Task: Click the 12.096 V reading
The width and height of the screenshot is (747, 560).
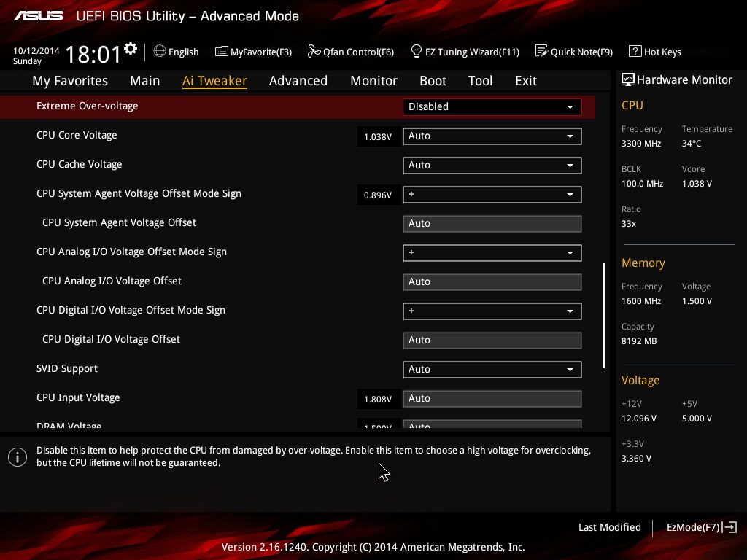Action: click(639, 419)
